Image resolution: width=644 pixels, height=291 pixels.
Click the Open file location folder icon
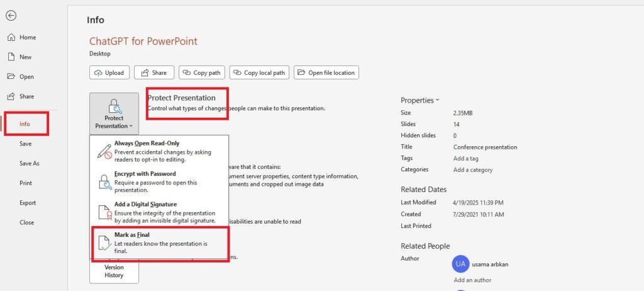[x=301, y=73]
